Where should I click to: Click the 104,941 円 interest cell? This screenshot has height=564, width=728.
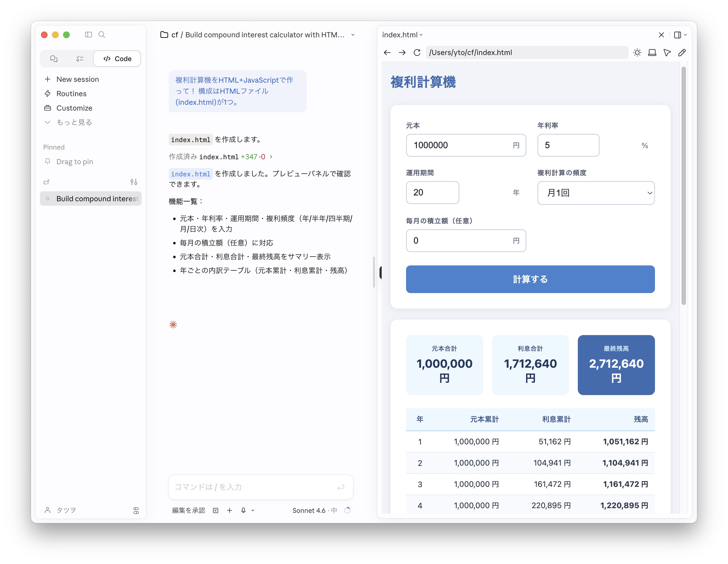[x=552, y=463]
